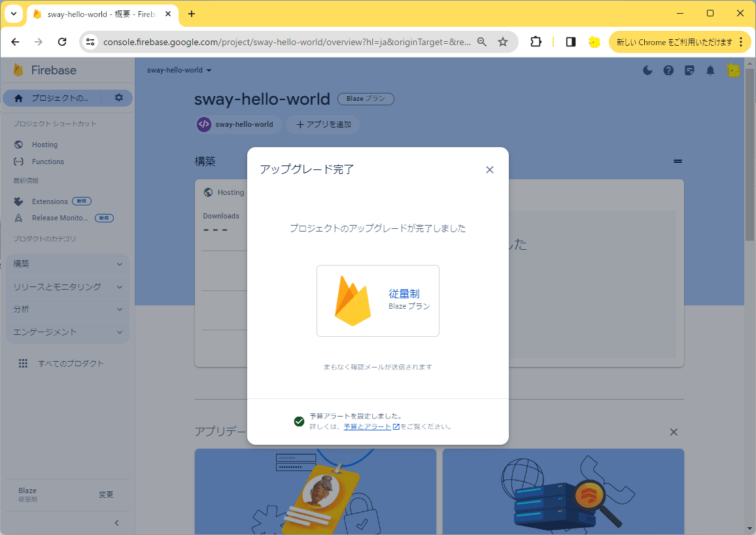Screen dimensions: 756x535
Task: Open Extensions in sidebar
Action: click(50, 201)
